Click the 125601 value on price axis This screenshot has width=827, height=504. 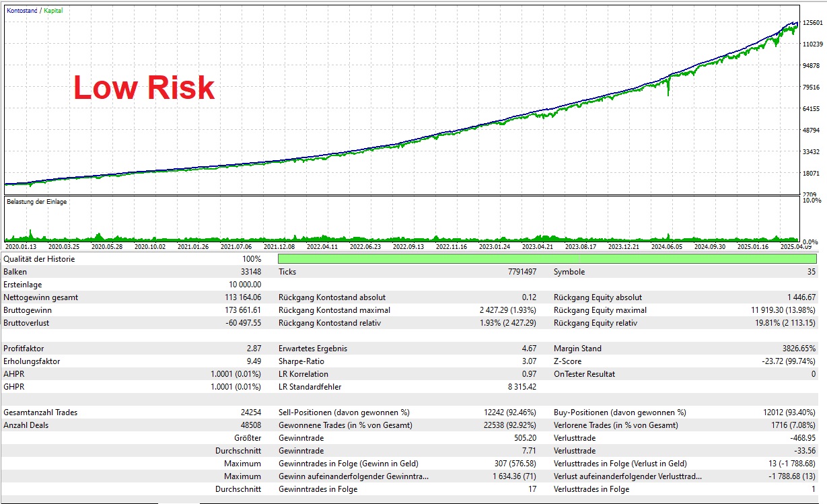click(x=813, y=22)
